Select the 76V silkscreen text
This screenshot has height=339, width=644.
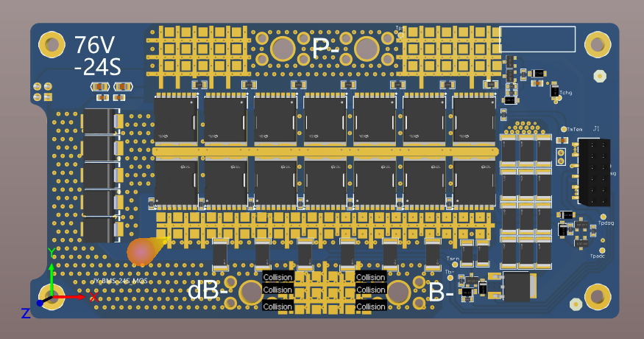pyautogui.click(x=94, y=45)
